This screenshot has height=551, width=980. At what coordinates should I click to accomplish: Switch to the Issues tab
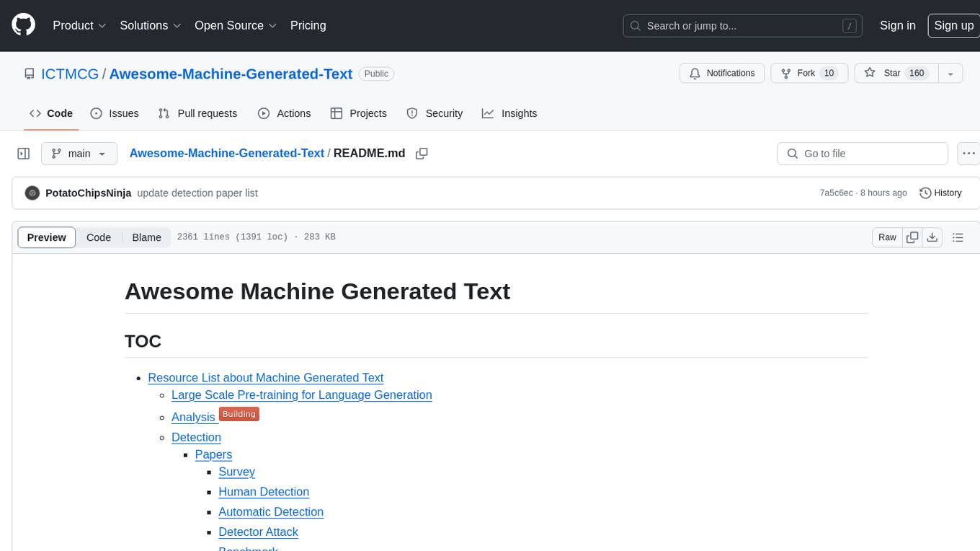pyautogui.click(x=115, y=113)
